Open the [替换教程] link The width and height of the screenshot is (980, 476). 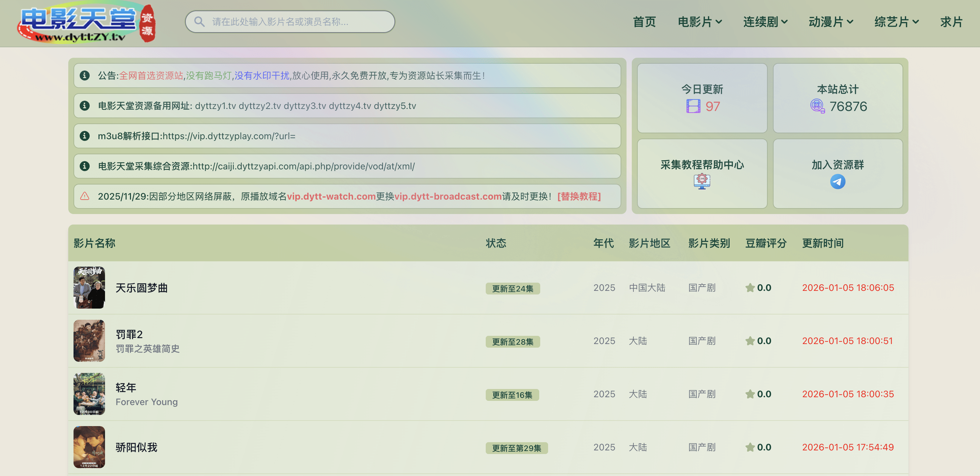[x=579, y=196]
